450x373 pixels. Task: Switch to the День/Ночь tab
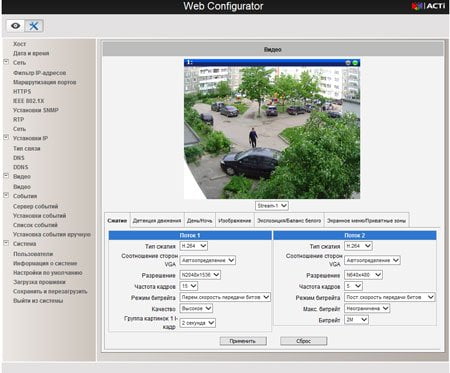pos(199,221)
